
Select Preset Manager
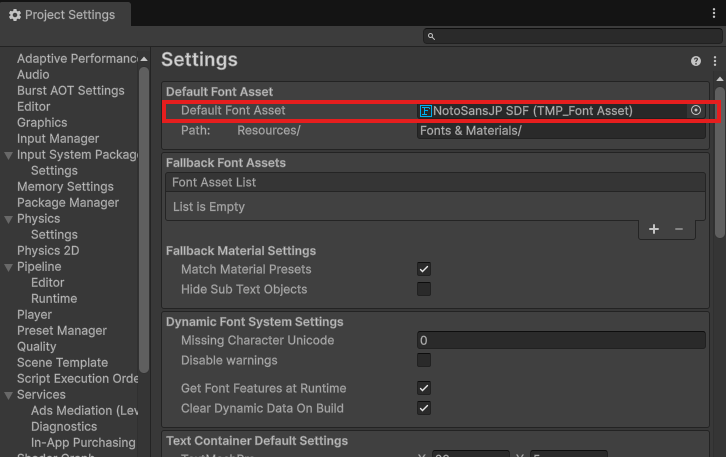(62, 330)
